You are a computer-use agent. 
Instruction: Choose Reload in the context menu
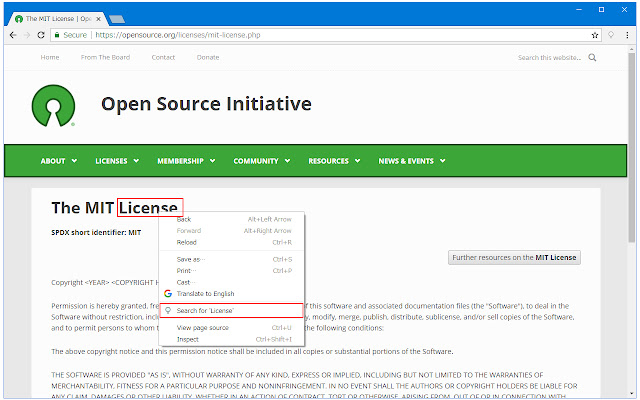pos(231,242)
